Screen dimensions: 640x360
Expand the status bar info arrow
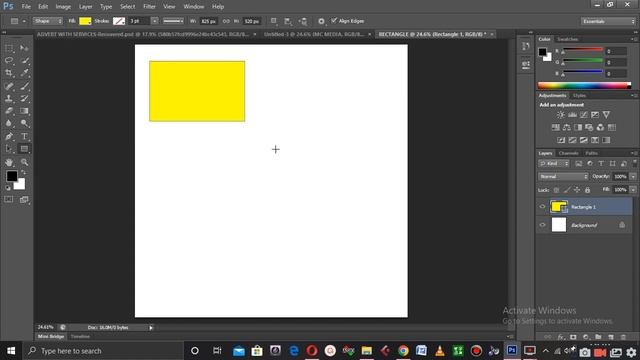pyautogui.click(x=151, y=327)
